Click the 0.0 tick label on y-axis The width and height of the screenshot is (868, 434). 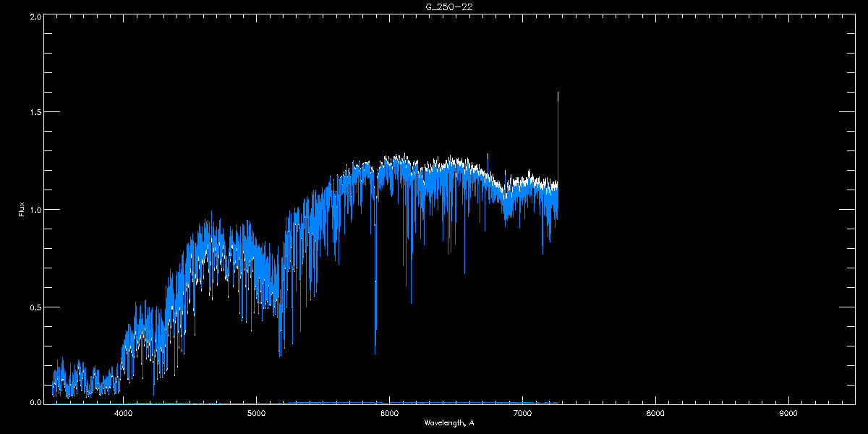(x=35, y=402)
